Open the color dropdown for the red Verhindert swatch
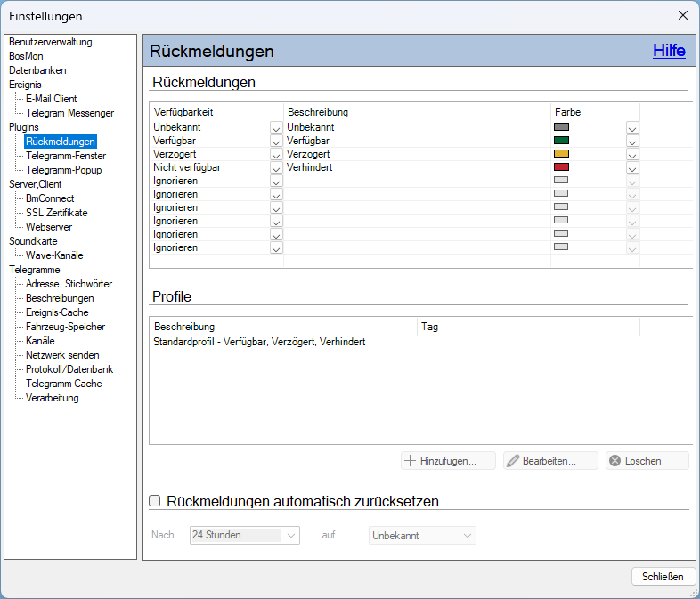The width and height of the screenshot is (700, 599). (x=632, y=168)
